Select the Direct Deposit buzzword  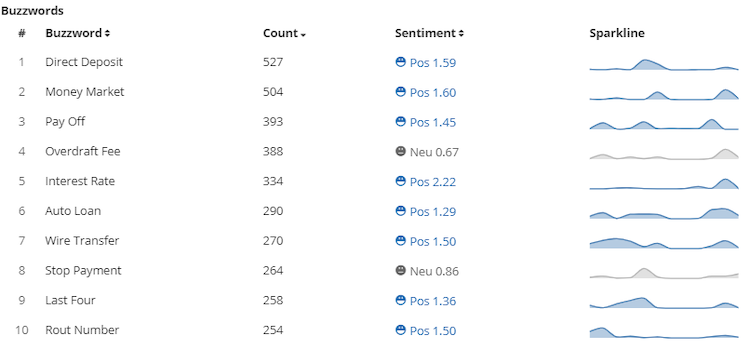pos(84,62)
